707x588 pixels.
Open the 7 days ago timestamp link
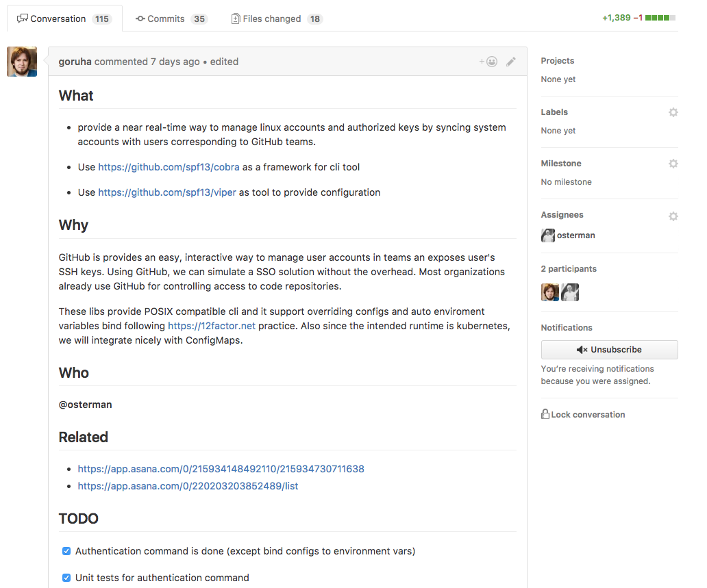[x=175, y=62]
